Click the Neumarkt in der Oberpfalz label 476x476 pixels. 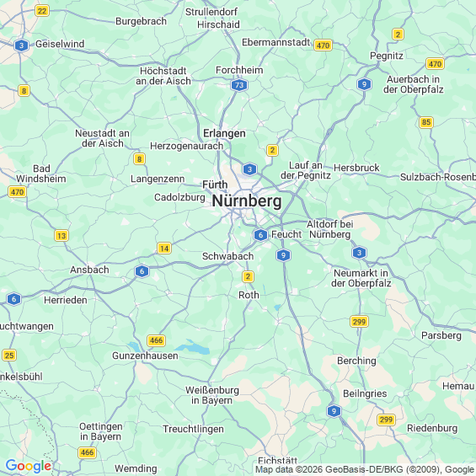point(361,278)
